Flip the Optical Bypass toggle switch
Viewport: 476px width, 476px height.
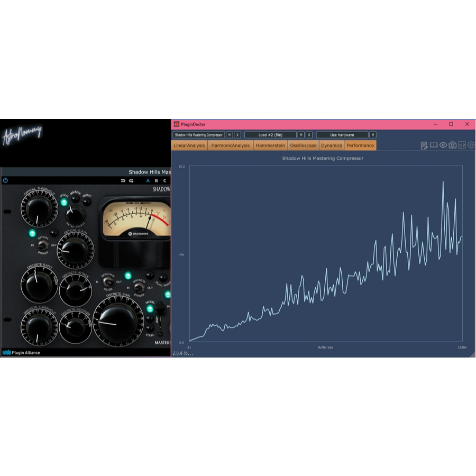(43, 245)
